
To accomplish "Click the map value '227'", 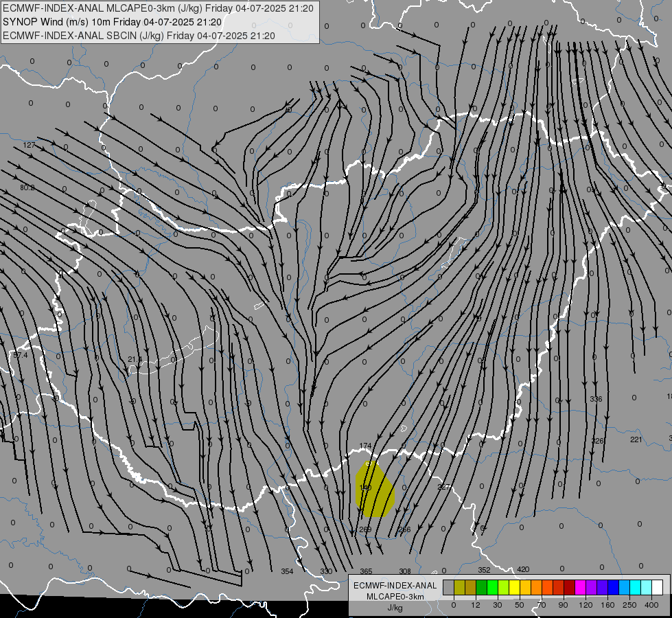I will (x=443, y=487).
